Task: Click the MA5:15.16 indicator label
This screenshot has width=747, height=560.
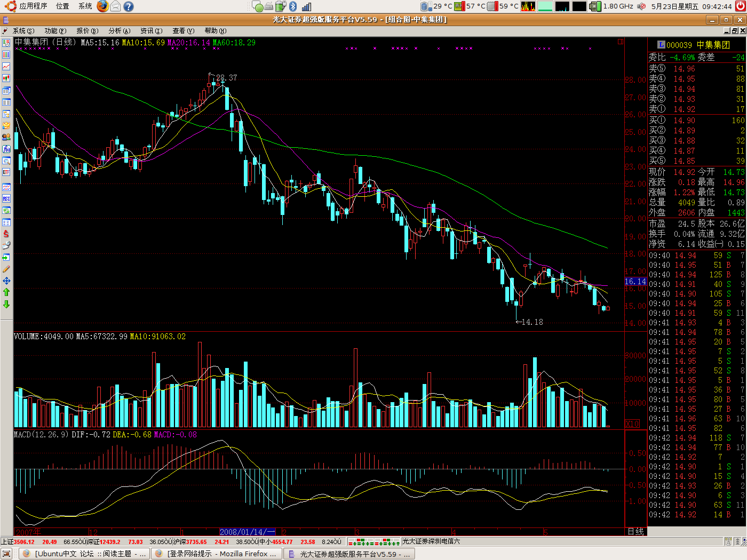Action: 100,43
